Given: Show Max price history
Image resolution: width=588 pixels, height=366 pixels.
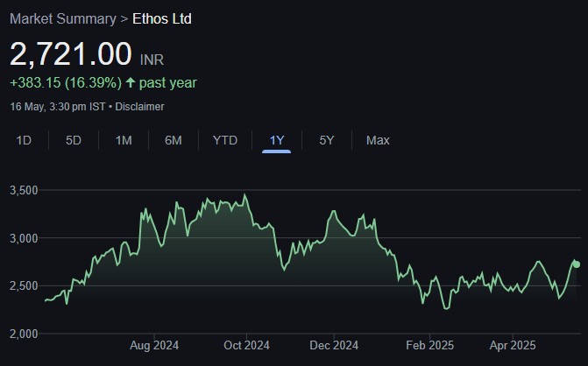Looking at the screenshot, I should 378,140.
